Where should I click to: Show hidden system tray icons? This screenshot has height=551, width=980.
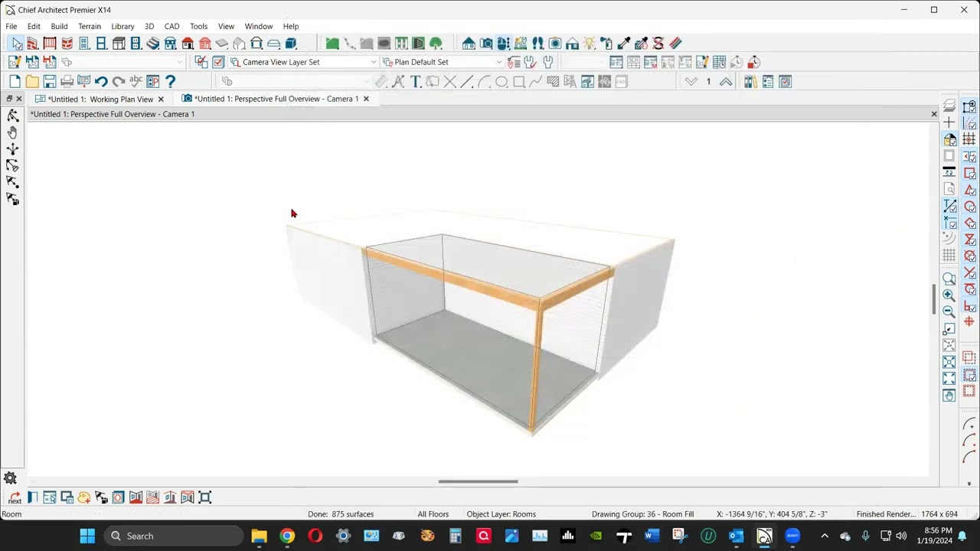coord(825,536)
